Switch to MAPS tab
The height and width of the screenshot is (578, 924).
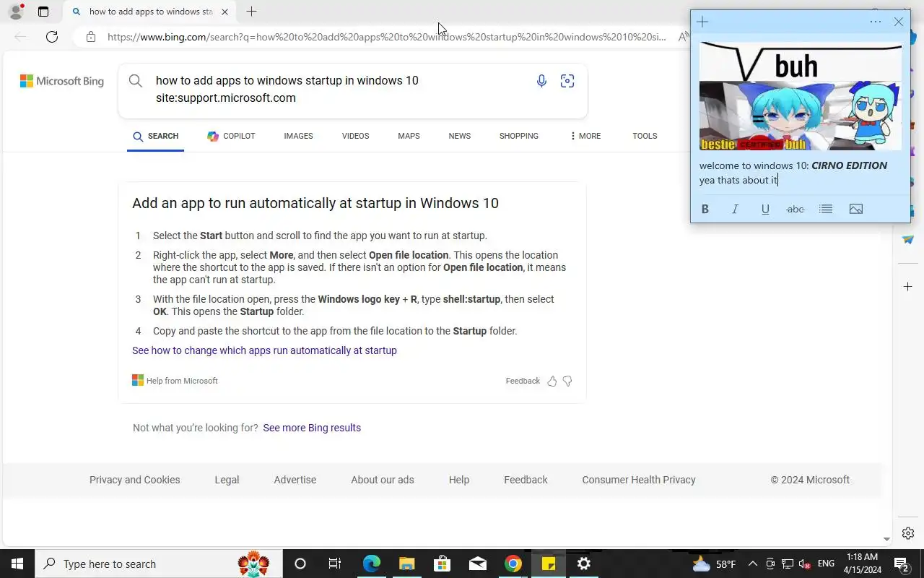coord(409,136)
